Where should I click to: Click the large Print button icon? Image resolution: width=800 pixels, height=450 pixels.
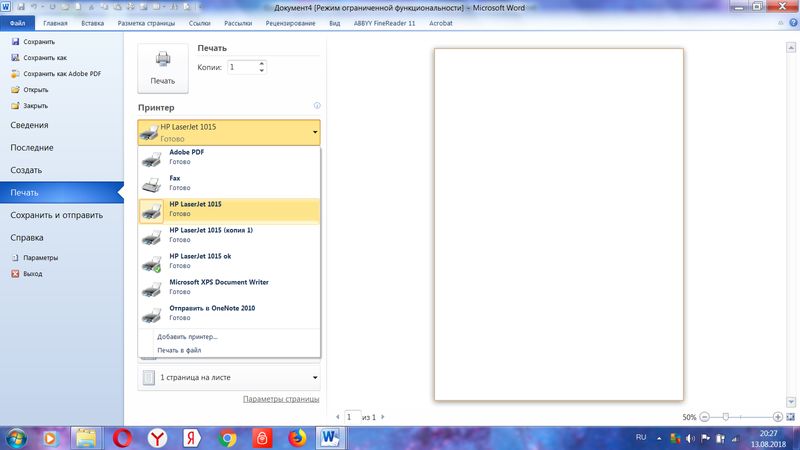(162, 68)
